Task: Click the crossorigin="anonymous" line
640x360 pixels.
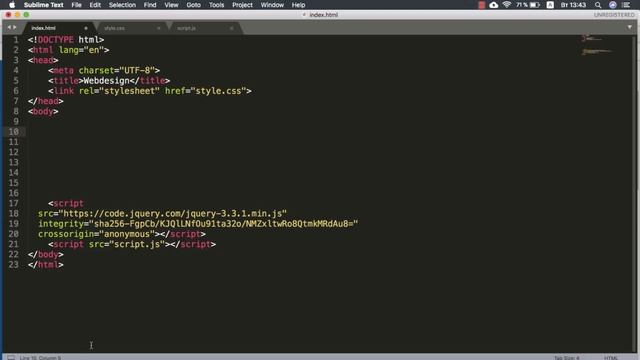Action: coord(122,234)
